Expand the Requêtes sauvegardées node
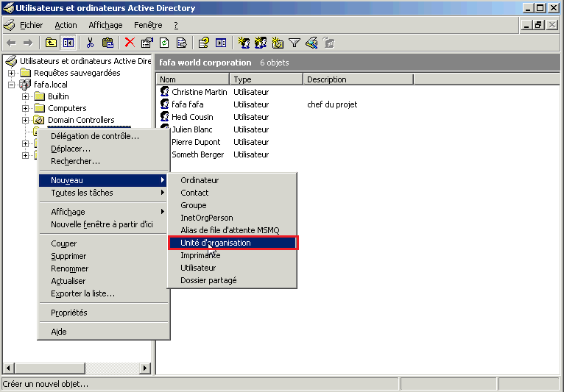Screen dimensions: 564x392 point(11,73)
